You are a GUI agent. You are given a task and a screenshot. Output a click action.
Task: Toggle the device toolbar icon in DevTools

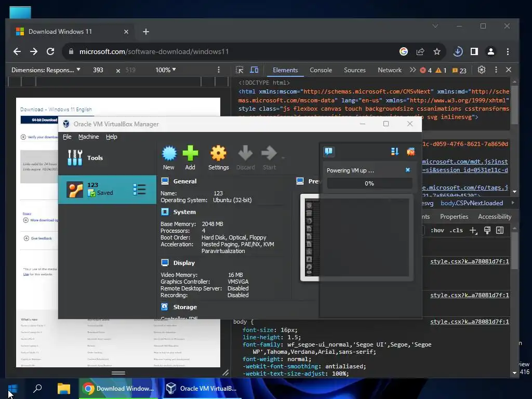point(254,70)
